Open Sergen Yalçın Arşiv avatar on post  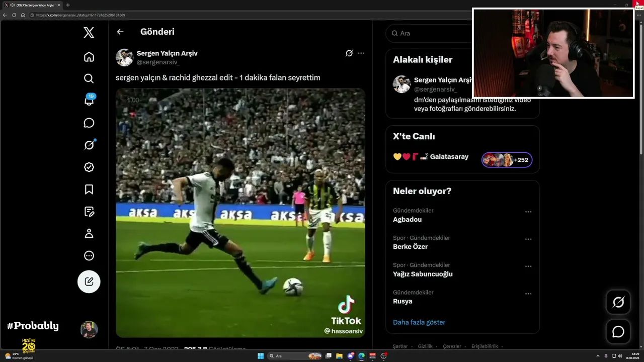124,57
